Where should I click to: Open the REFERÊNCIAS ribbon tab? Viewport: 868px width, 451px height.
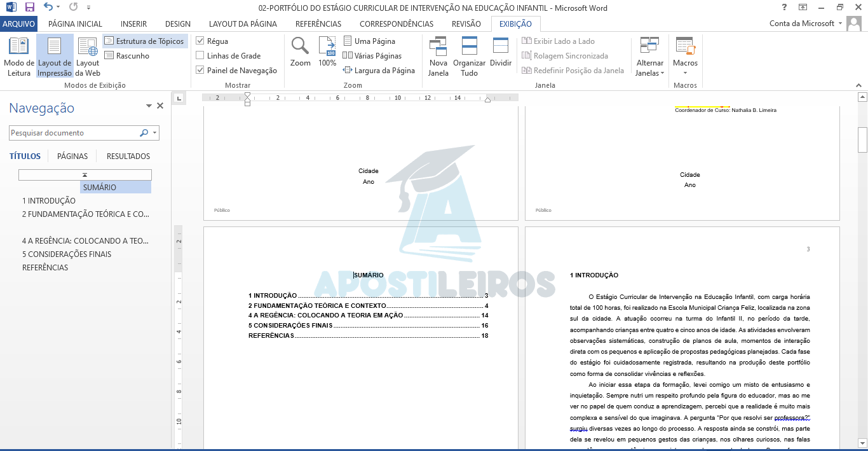318,24
